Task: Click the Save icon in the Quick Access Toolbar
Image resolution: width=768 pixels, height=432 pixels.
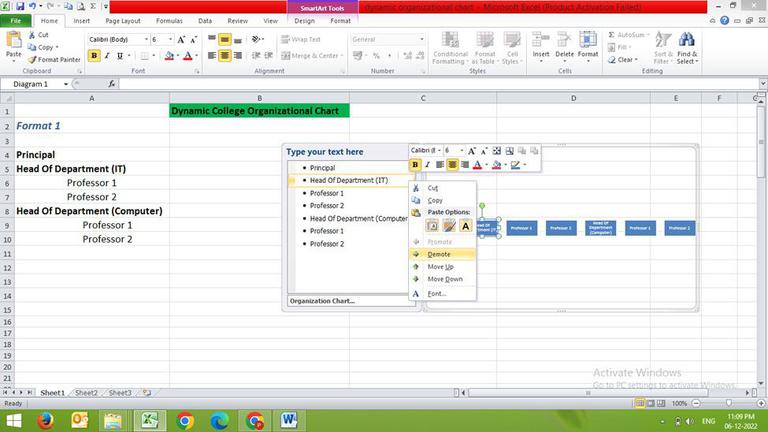Action: click(20, 6)
